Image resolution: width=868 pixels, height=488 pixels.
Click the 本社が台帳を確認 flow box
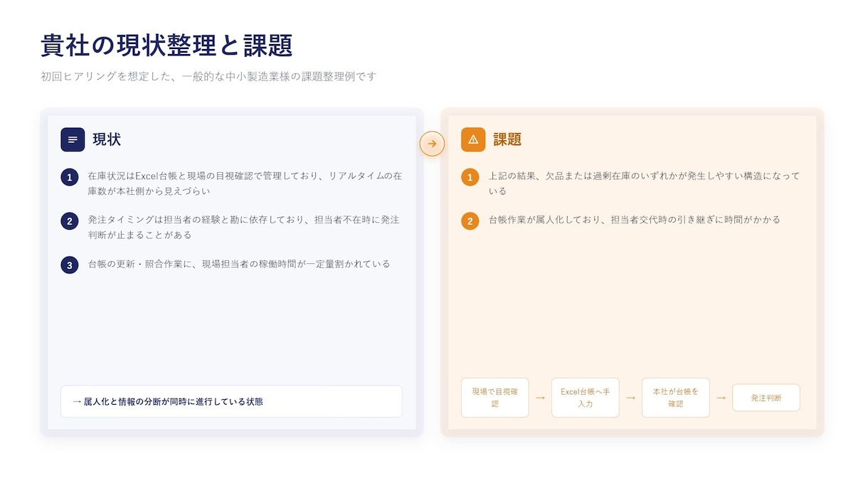676,398
